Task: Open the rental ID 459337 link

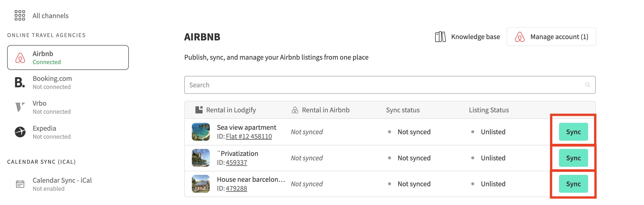Action: (x=236, y=163)
